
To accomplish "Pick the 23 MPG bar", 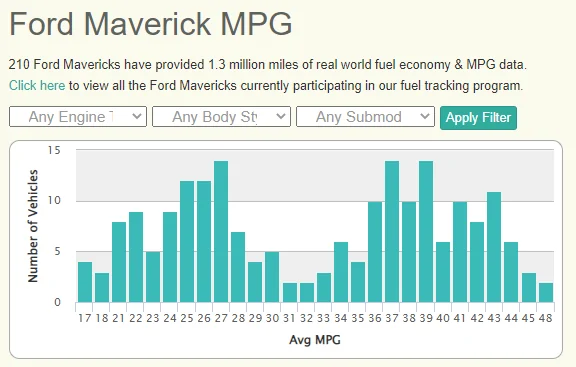I will click(x=153, y=277).
